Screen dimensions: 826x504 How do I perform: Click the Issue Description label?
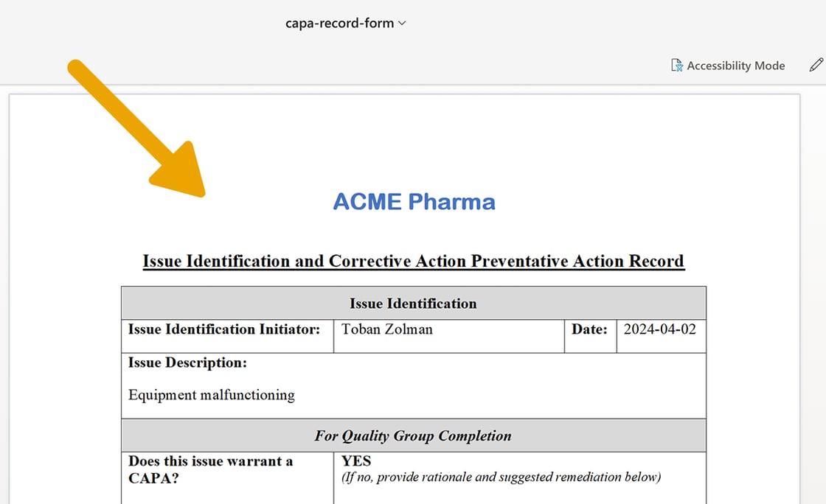coord(187,363)
